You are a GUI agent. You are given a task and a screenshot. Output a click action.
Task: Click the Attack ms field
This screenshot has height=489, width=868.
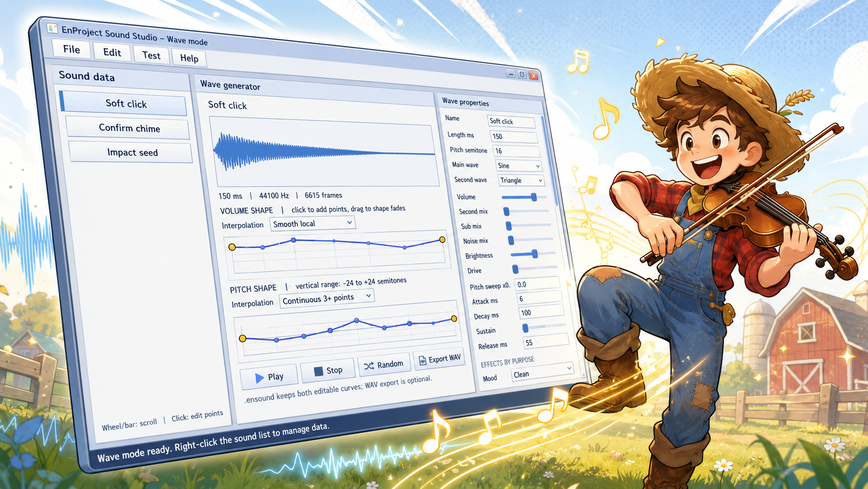coord(539,298)
